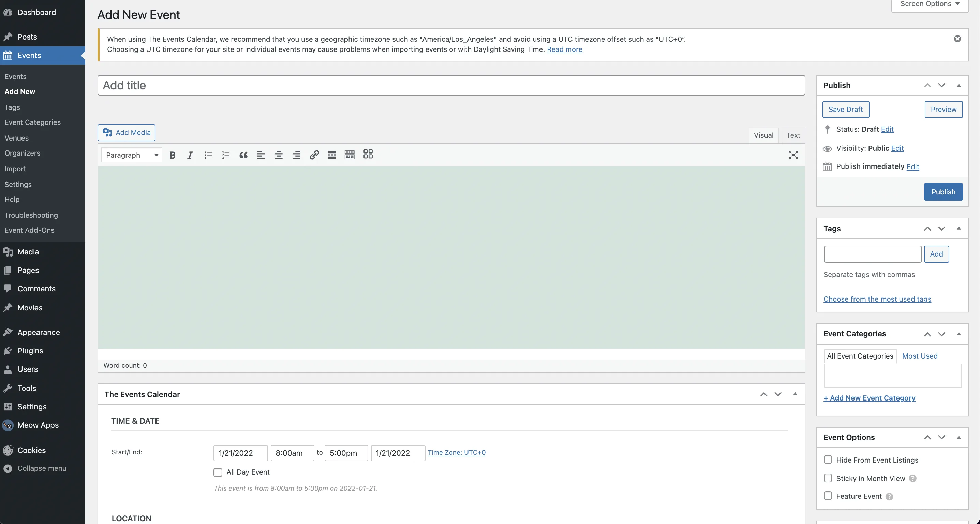Dismiss the timezone notice

pyautogui.click(x=957, y=39)
